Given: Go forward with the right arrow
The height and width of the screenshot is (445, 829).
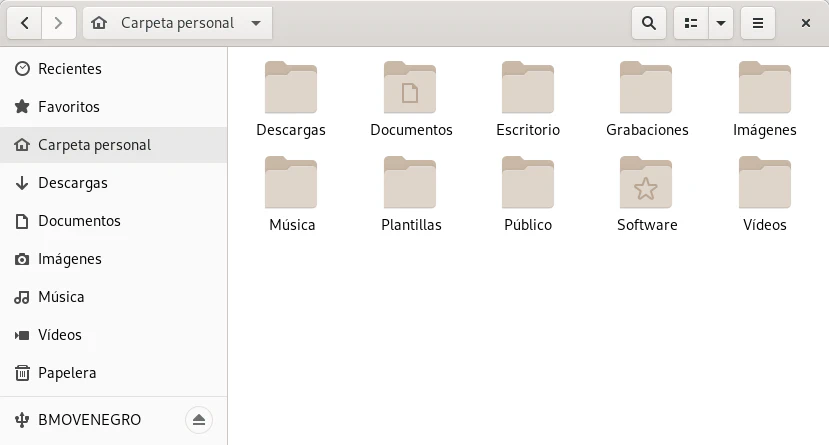Looking at the screenshot, I should click(x=59, y=23).
